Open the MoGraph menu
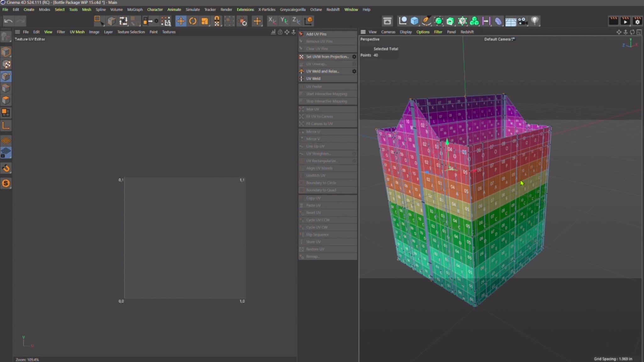 pos(135,9)
